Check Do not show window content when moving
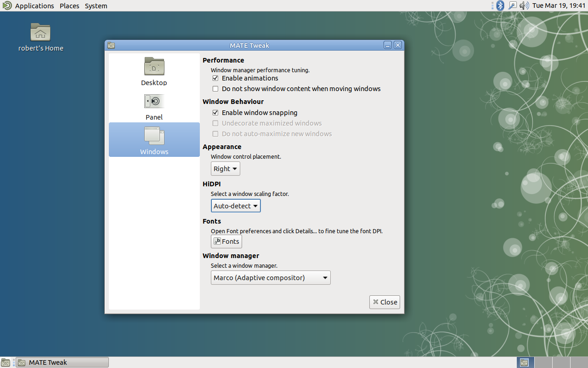 click(215, 89)
